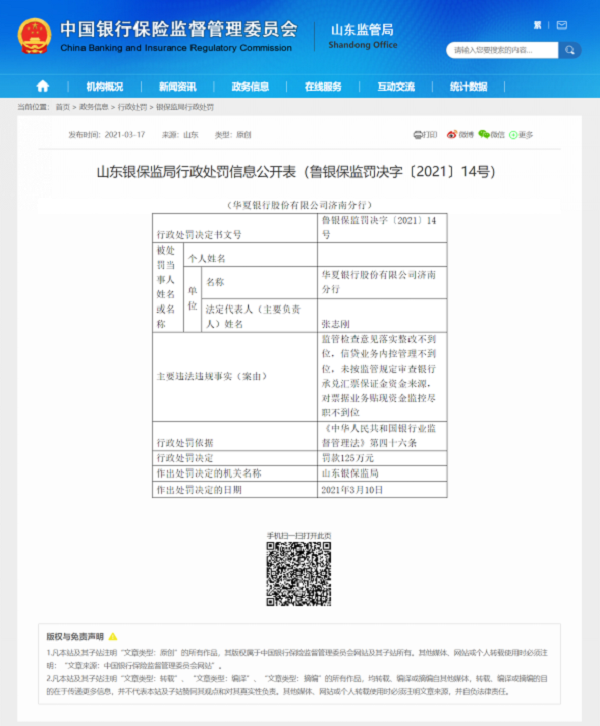
Task: Click the 行政处罚 breadcrumb link
Action: (132, 107)
